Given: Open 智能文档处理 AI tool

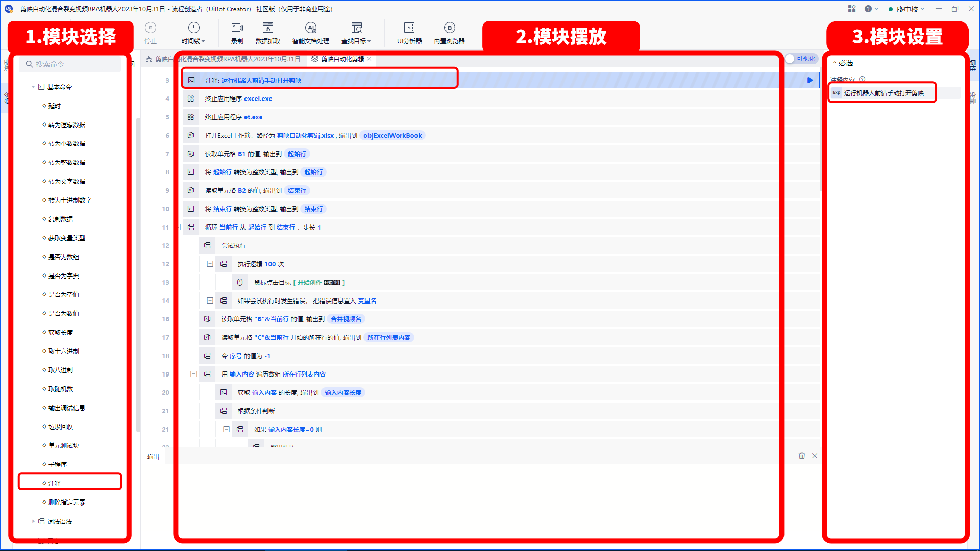Looking at the screenshot, I should [x=310, y=33].
